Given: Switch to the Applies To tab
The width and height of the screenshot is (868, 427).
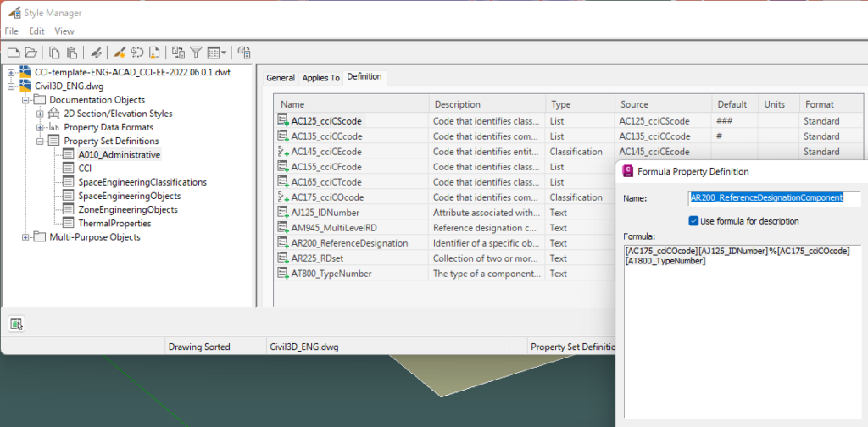Looking at the screenshot, I should (x=321, y=78).
